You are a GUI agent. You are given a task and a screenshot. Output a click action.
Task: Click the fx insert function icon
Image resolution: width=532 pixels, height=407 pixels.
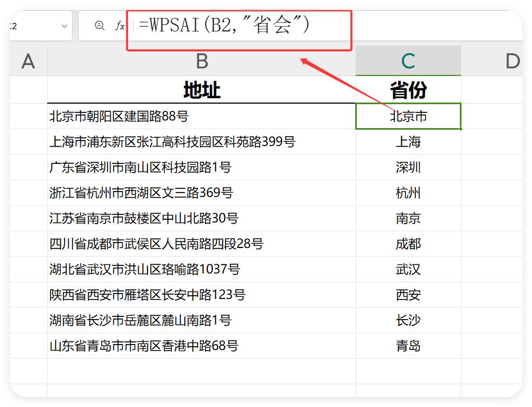click(x=120, y=26)
